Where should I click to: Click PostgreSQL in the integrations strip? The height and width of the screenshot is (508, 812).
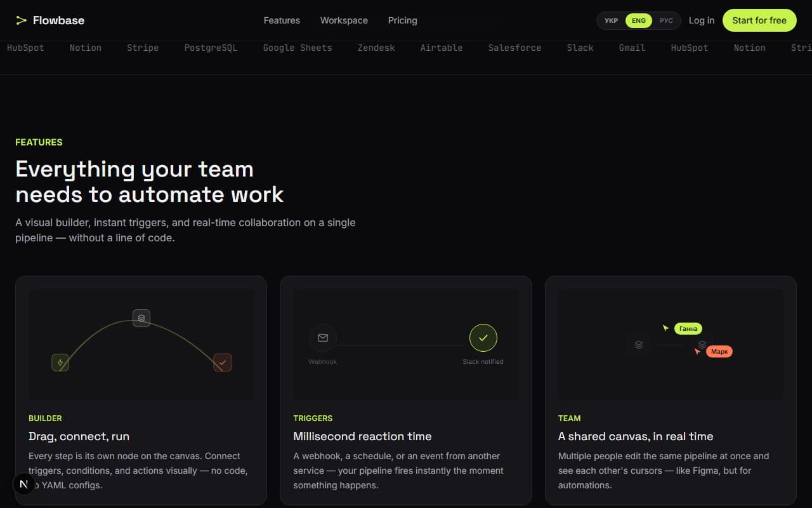coord(211,48)
